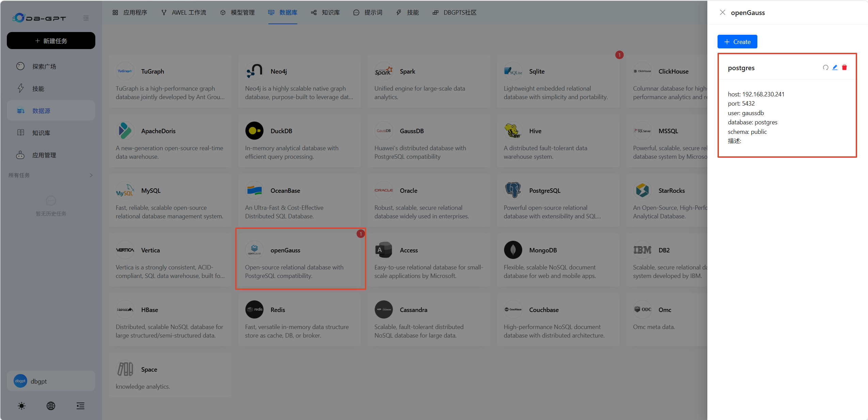Close the openGauss side panel
Viewport: 868px width, 420px height.
coord(722,13)
